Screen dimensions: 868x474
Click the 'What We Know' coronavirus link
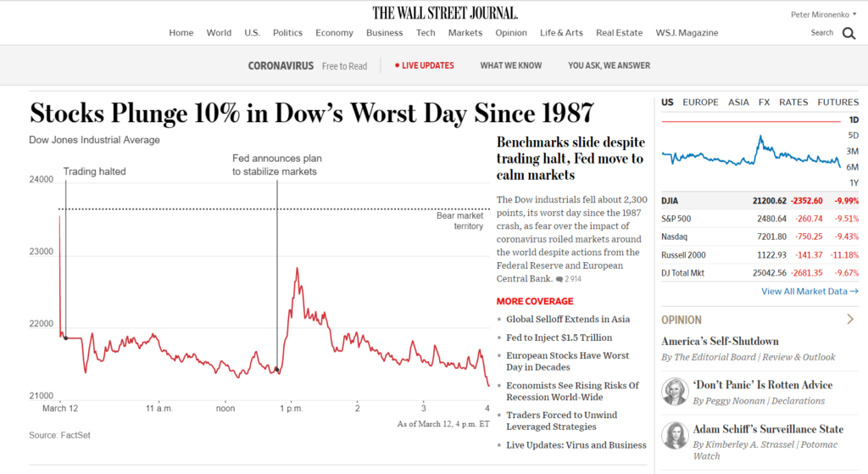511,65
